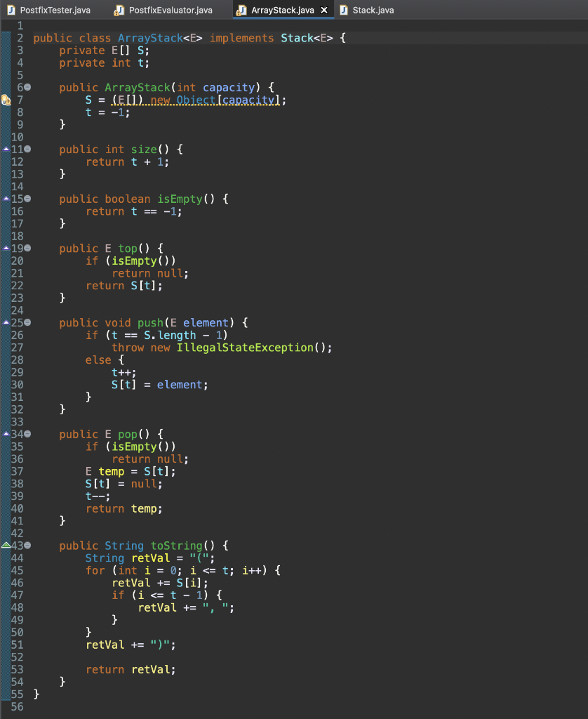Open the Stack.java tab
The image size is (588, 719).
pos(373,10)
